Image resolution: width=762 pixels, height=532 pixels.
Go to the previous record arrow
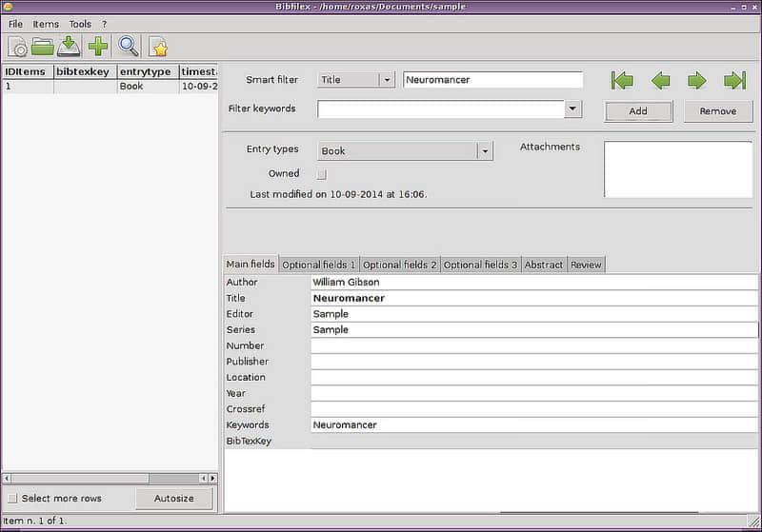(x=660, y=80)
